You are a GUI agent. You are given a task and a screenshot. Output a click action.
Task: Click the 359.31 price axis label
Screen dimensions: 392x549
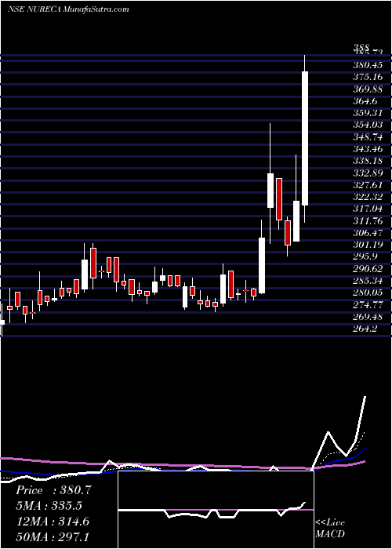(368, 113)
